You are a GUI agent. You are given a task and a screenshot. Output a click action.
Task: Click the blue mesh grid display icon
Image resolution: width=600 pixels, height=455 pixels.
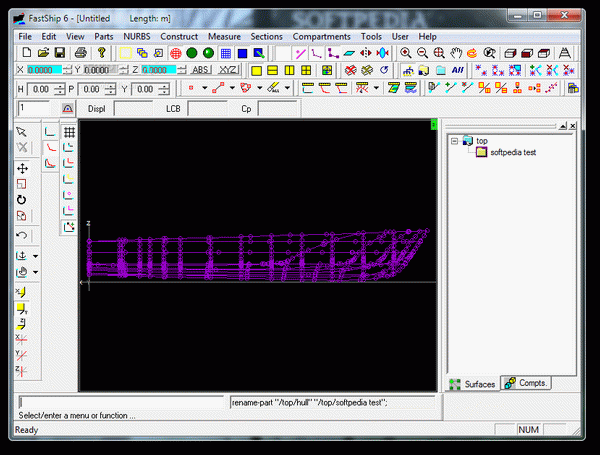click(226, 53)
